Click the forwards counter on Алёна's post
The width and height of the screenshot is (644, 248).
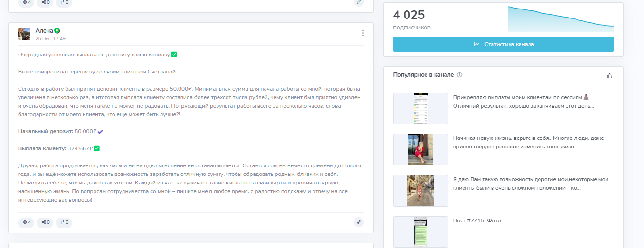[x=64, y=222]
